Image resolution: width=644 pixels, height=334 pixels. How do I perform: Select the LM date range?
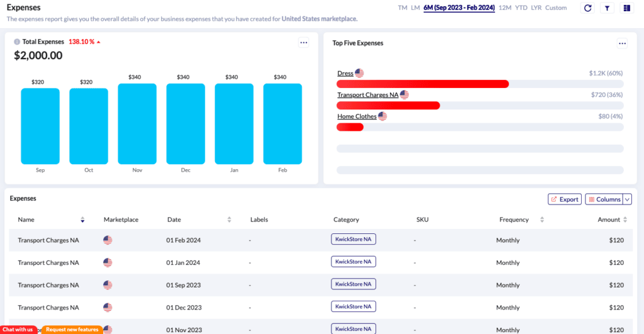(415, 8)
